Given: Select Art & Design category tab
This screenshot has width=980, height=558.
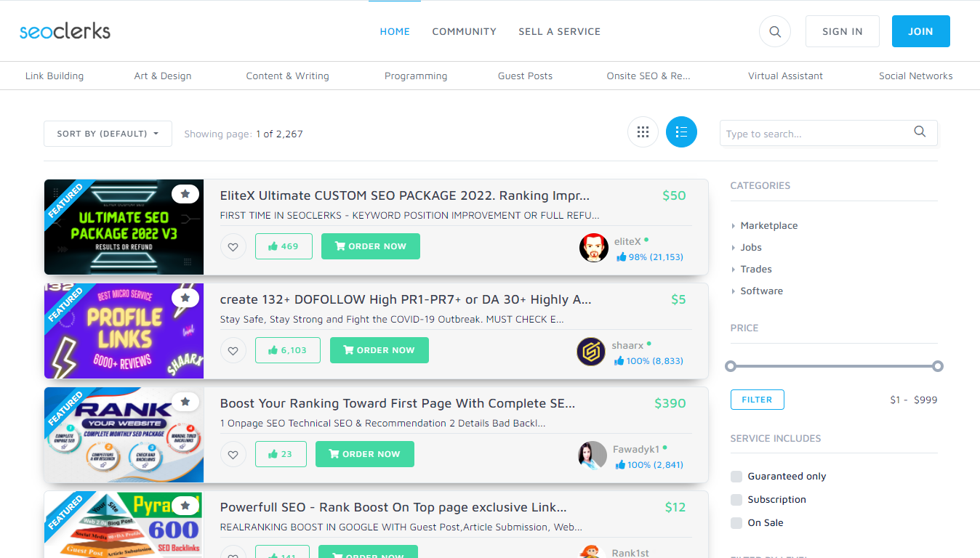Looking at the screenshot, I should point(163,76).
